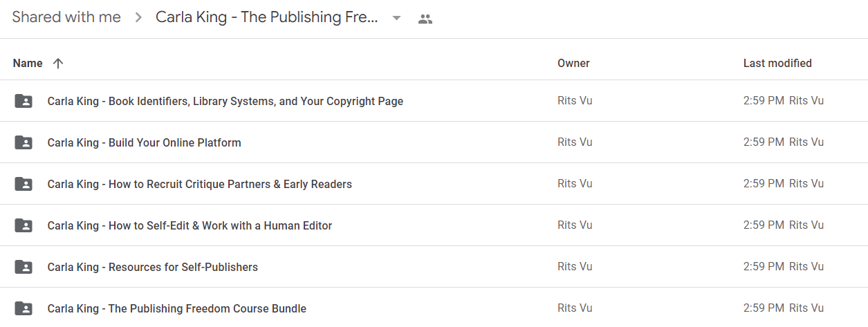Image resolution: width=868 pixels, height=327 pixels.
Task: Select the Recruit Critique Partners folder icon
Action: 24,184
